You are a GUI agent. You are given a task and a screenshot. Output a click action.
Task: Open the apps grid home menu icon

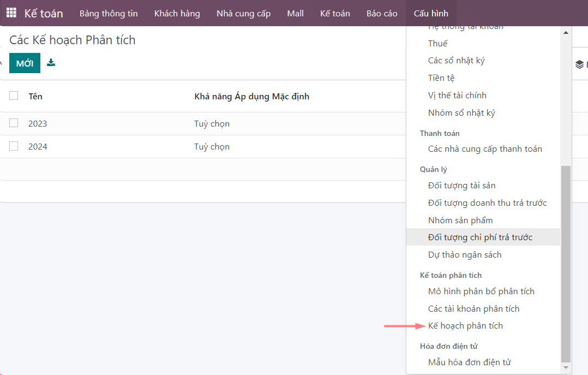click(11, 13)
